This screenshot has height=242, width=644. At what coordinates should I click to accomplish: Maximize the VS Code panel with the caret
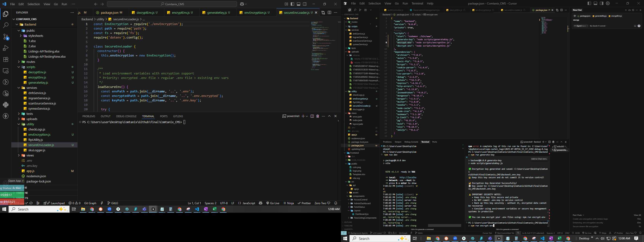click(x=329, y=116)
